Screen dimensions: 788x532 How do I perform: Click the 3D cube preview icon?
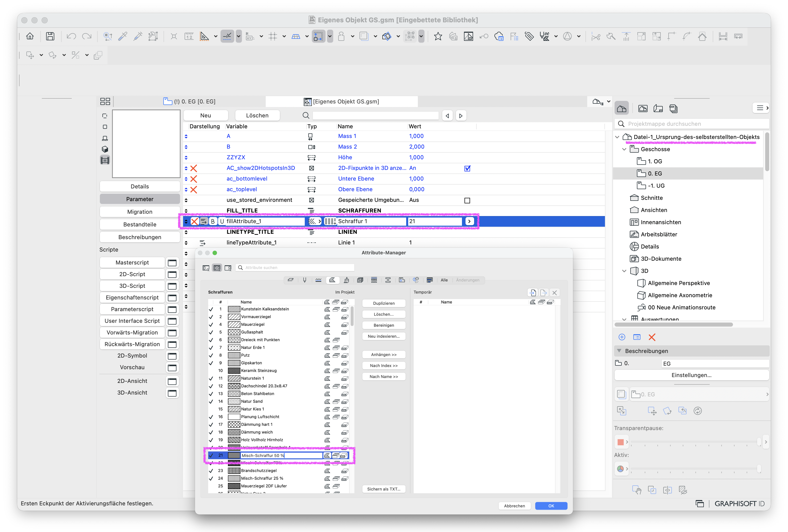click(x=105, y=149)
